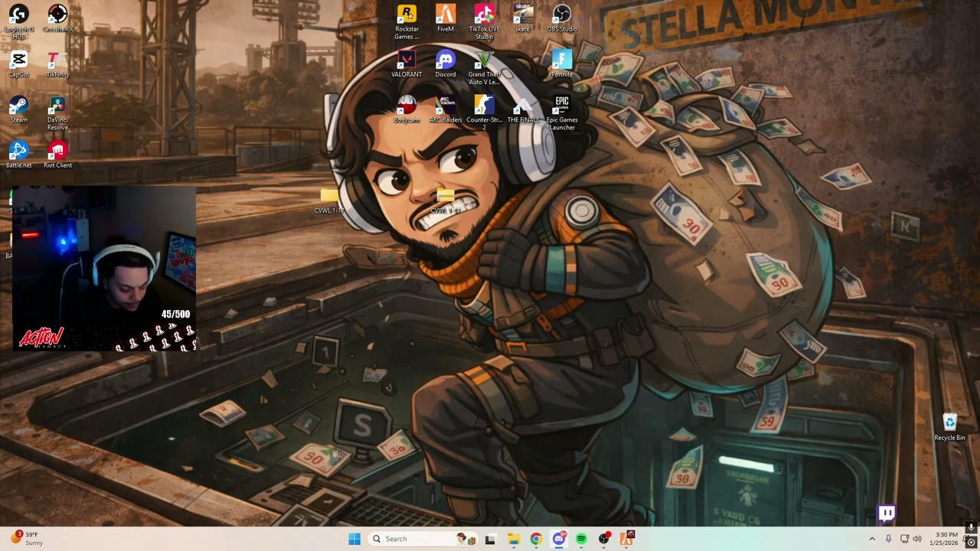Open File Explorer from the taskbar

[513, 539]
